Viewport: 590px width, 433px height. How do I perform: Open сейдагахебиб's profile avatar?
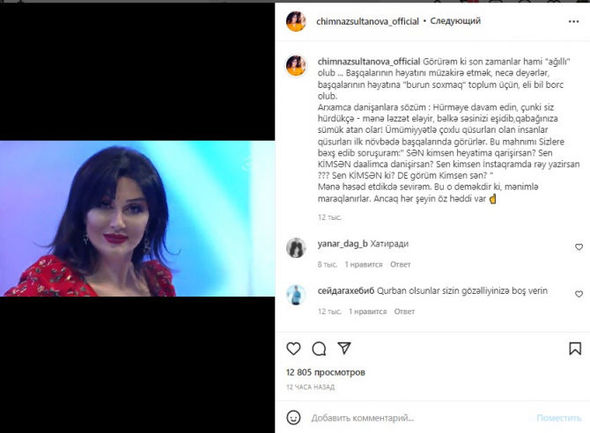tap(296, 295)
